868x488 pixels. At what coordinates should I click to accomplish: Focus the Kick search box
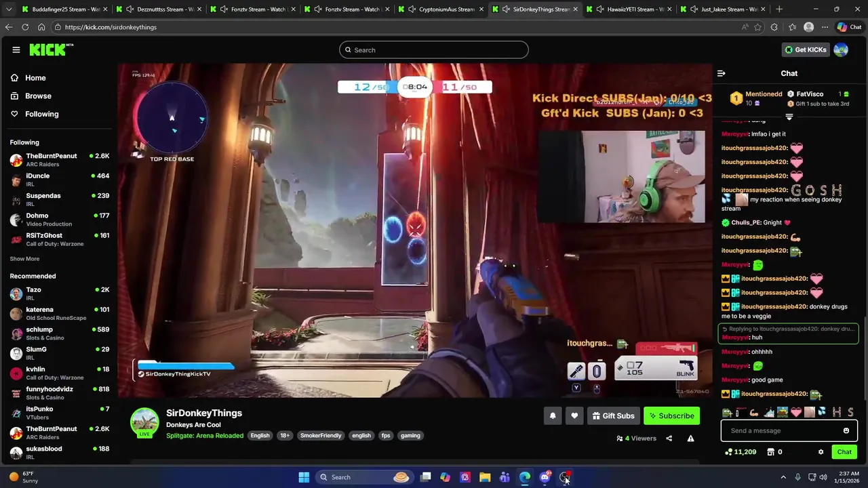tap(434, 49)
